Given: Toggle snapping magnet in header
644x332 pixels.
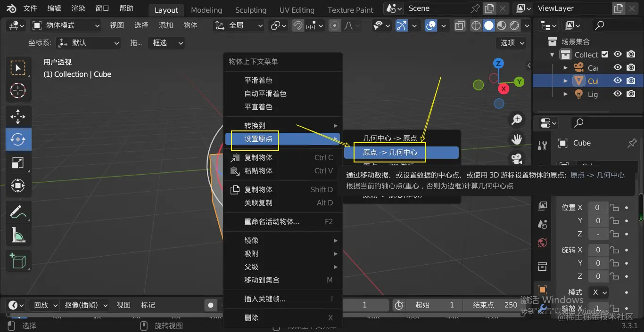Looking at the screenshot, I should 297,25.
